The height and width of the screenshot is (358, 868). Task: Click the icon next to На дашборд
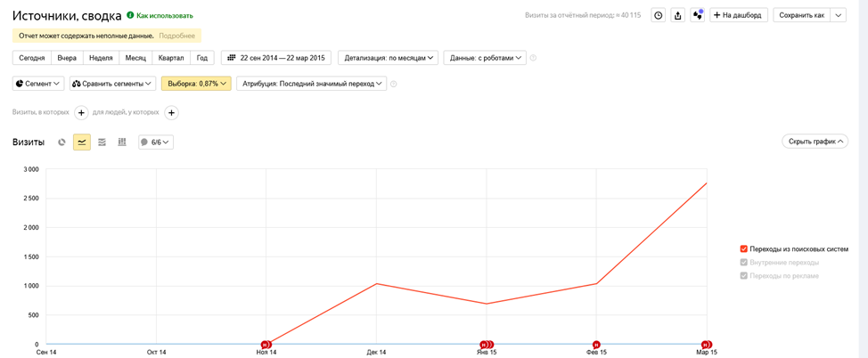coord(697,15)
